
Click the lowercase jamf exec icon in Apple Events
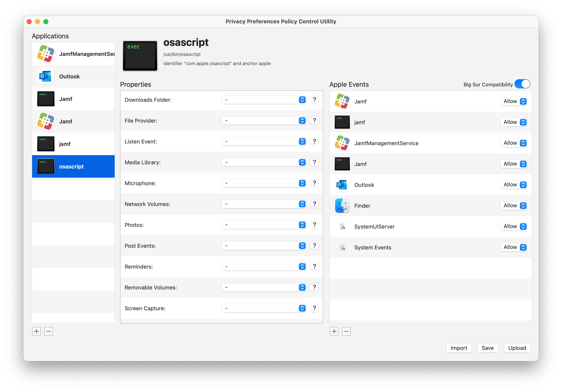pos(342,122)
